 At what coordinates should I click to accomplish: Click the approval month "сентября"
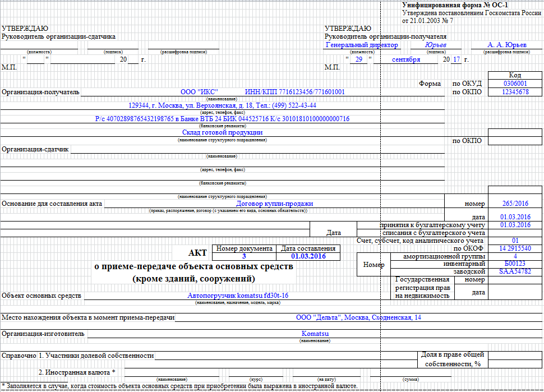406,59
